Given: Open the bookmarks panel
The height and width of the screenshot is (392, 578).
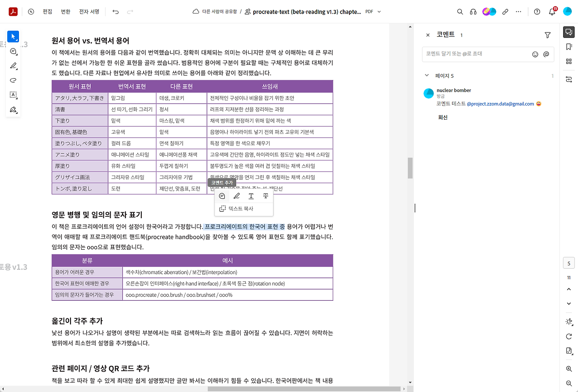Looking at the screenshot, I should point(569,47).
